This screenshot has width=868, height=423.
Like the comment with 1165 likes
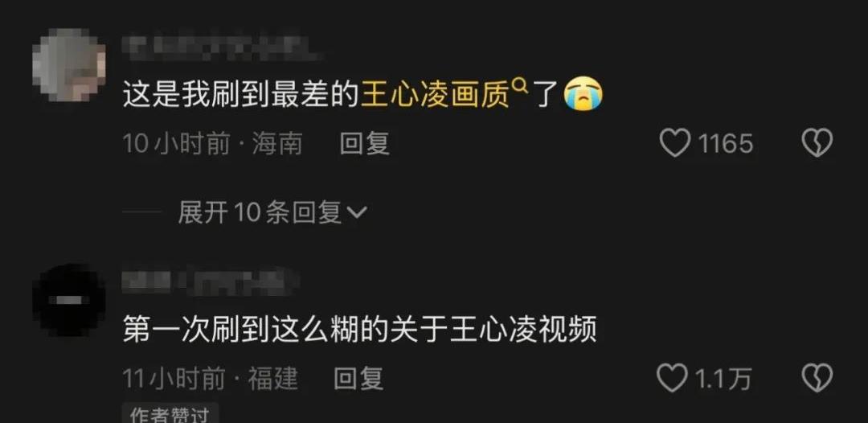675,143
